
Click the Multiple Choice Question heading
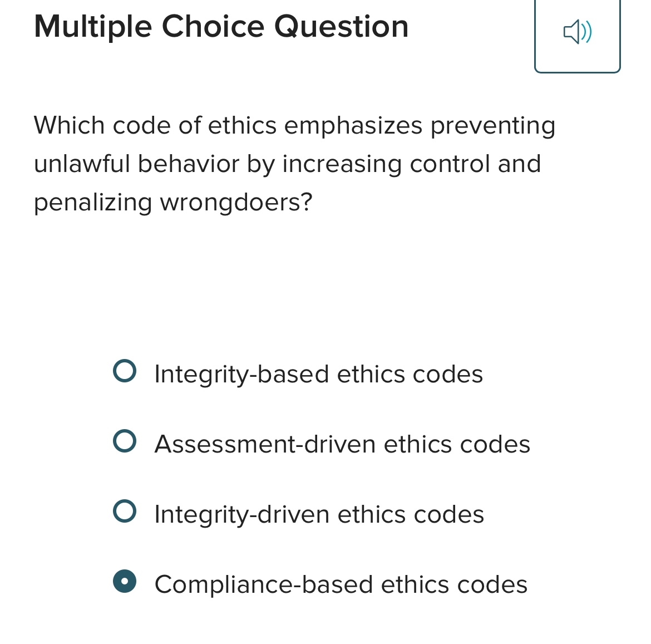(221, 26)
